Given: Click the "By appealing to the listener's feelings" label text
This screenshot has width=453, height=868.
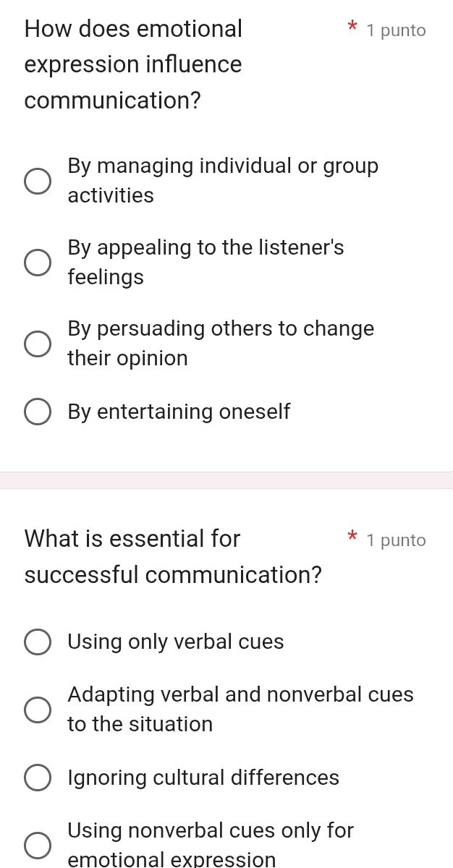Looking at the screenshot, I should 206,263.
